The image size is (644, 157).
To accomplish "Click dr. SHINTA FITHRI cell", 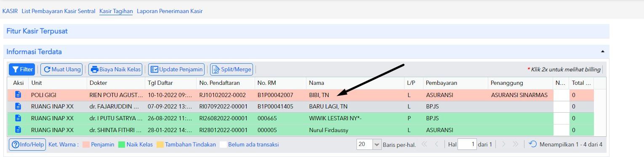I will click(x=116, y=130).
